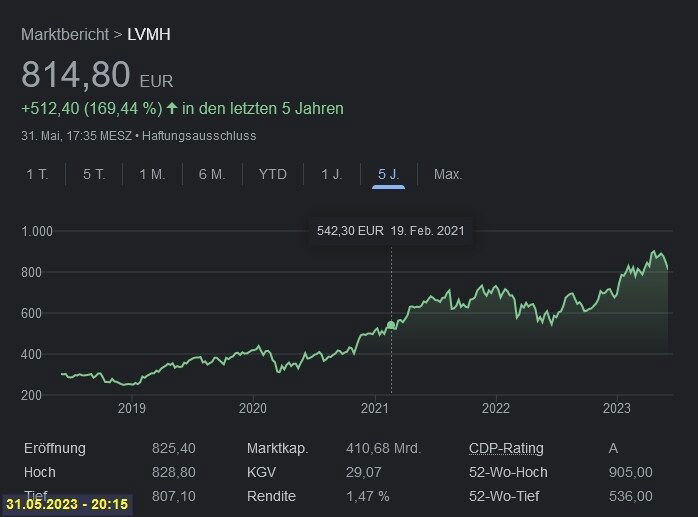Click the KGV label
The image size is (698, 517).
point(261,472)
